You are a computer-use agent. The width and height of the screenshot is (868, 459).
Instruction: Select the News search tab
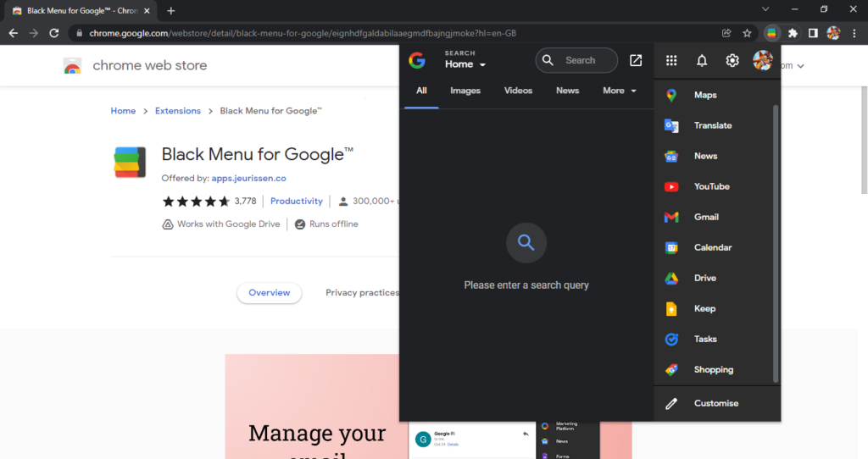coord(567,91)
